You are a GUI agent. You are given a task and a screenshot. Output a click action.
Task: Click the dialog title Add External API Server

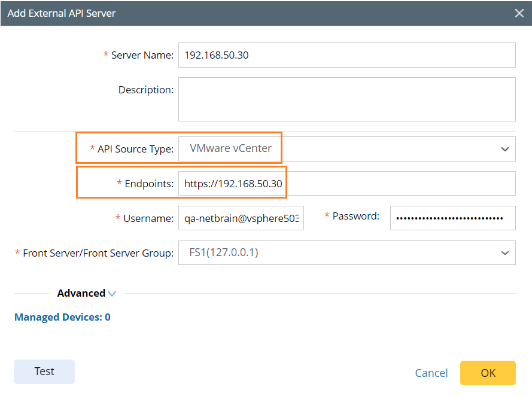[61, 13]
